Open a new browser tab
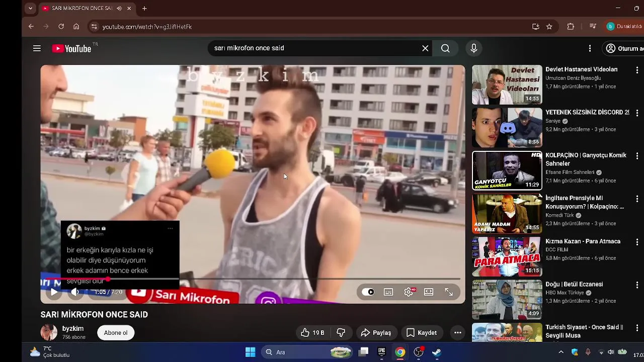This screenshot has width=644, height=362. (x=144, y=9)
